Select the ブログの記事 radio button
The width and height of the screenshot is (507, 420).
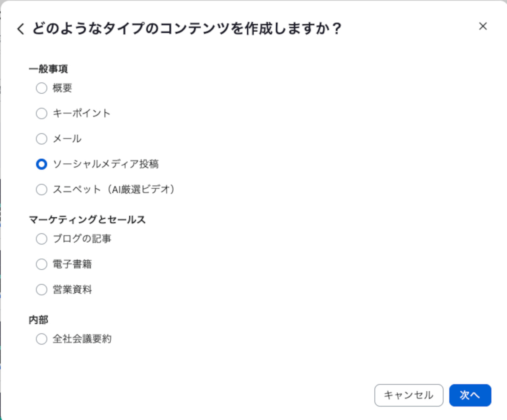[x=41, y=239]
